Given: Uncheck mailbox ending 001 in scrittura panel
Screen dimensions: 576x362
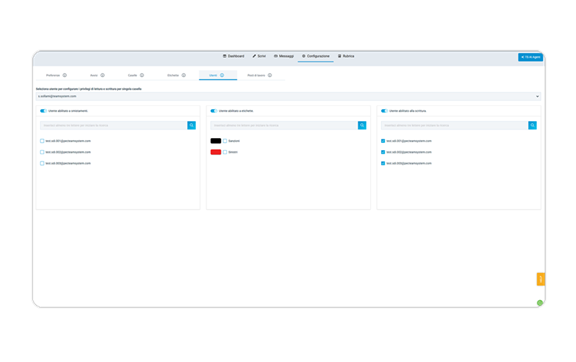Looking at the screenshot, I should pyautogui.click(x=383, y=141).
